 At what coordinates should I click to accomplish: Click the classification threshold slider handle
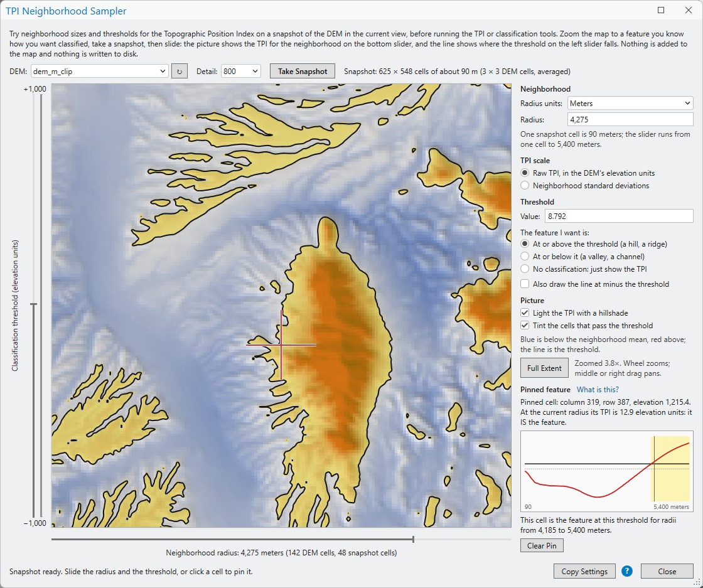coord(34,305)
